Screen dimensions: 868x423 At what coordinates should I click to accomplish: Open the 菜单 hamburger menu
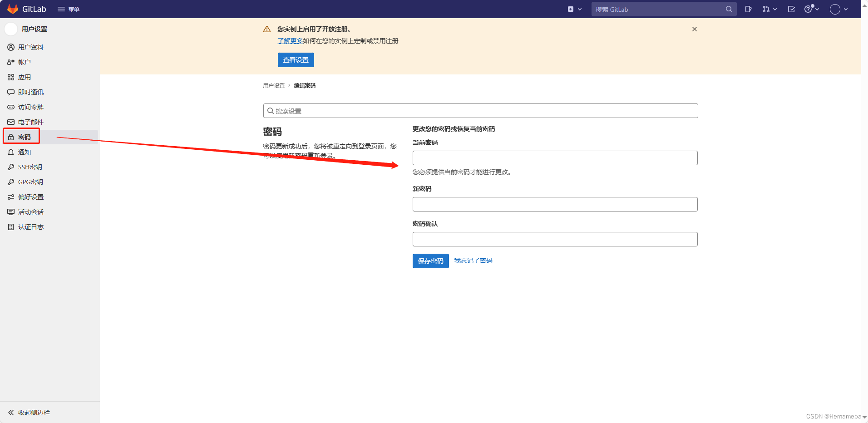click(x=69, y=9)
